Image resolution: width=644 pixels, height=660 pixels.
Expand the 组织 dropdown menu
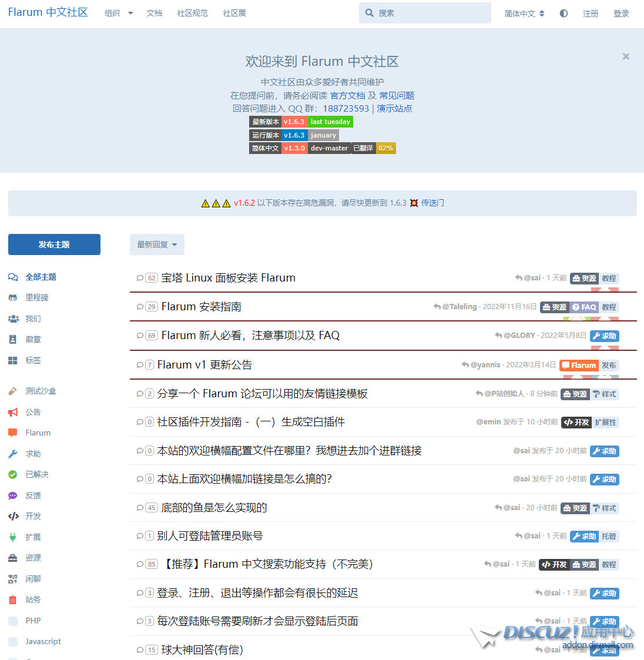click(118, 13)
